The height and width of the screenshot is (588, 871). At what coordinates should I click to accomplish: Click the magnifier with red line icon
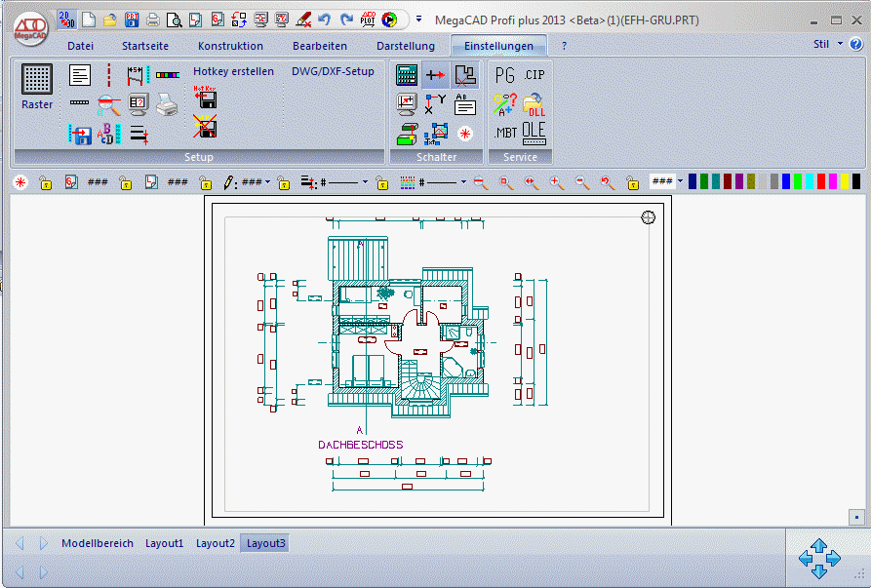click(x=109, y=105)
